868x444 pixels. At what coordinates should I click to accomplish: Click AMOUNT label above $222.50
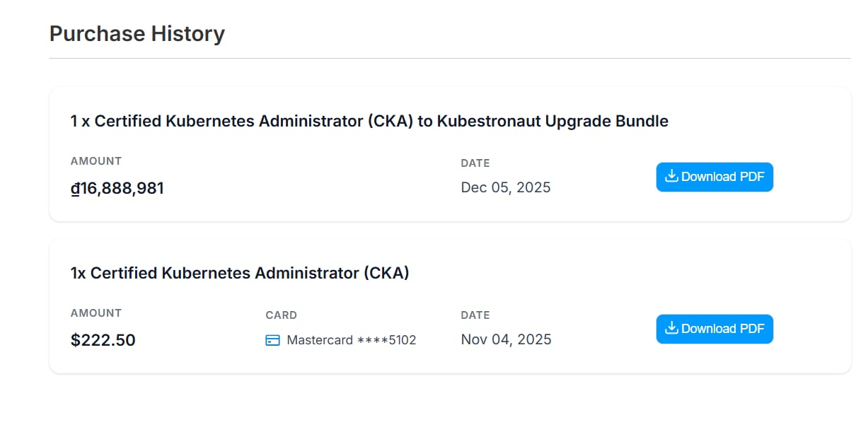point(96,313)
